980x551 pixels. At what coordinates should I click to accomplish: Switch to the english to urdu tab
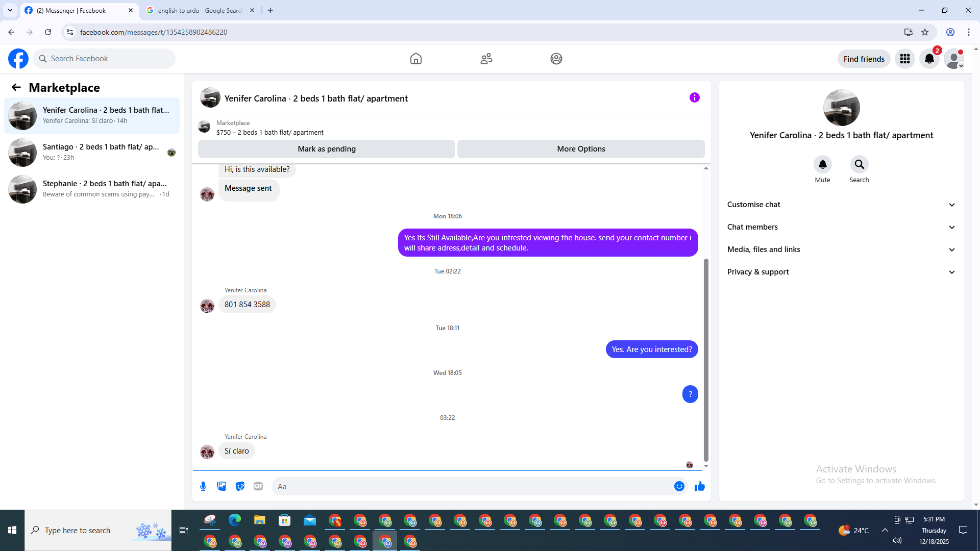point(199,10)
